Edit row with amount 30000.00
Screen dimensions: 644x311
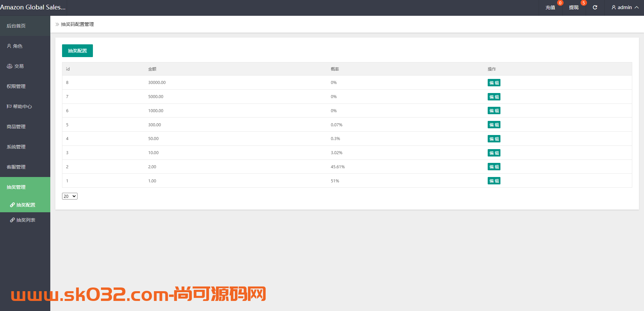point(494,83)
